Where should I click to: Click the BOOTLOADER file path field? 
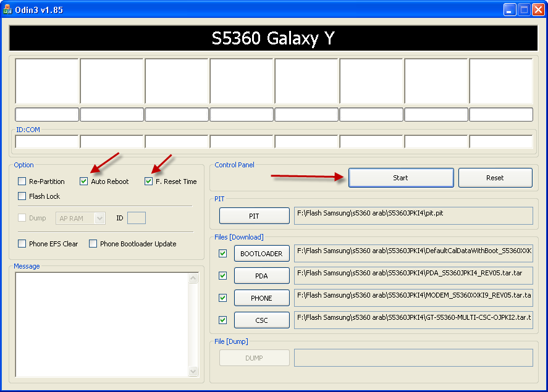(x=413, y=254)
